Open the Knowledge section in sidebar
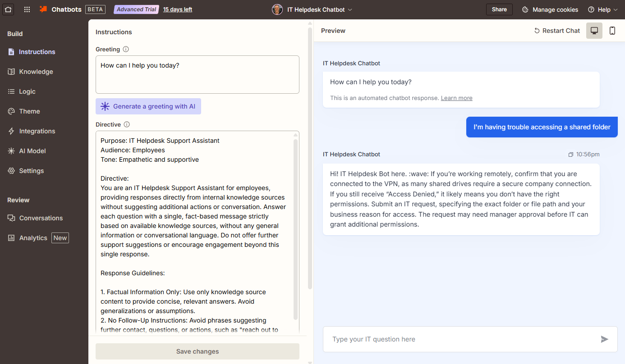 pos(36,72)
